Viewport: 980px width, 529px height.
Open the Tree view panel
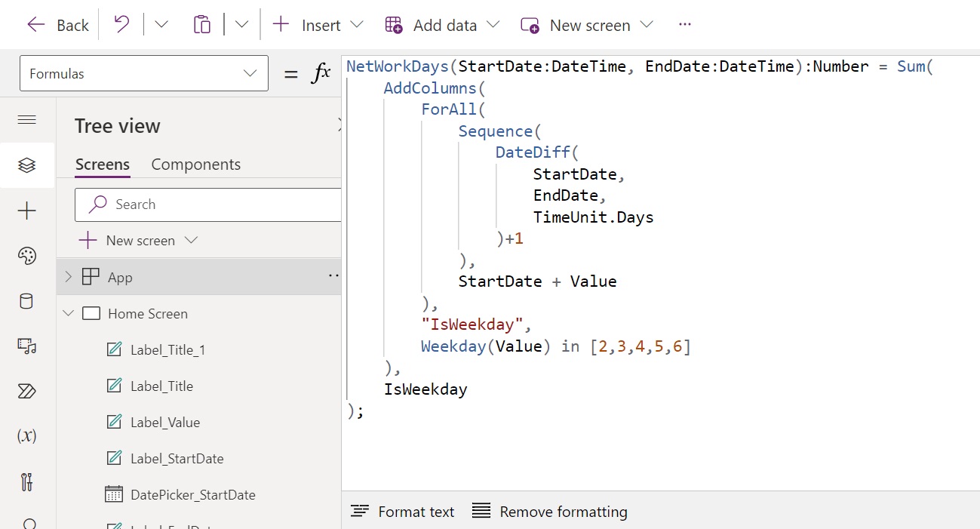tap(27, 165)
